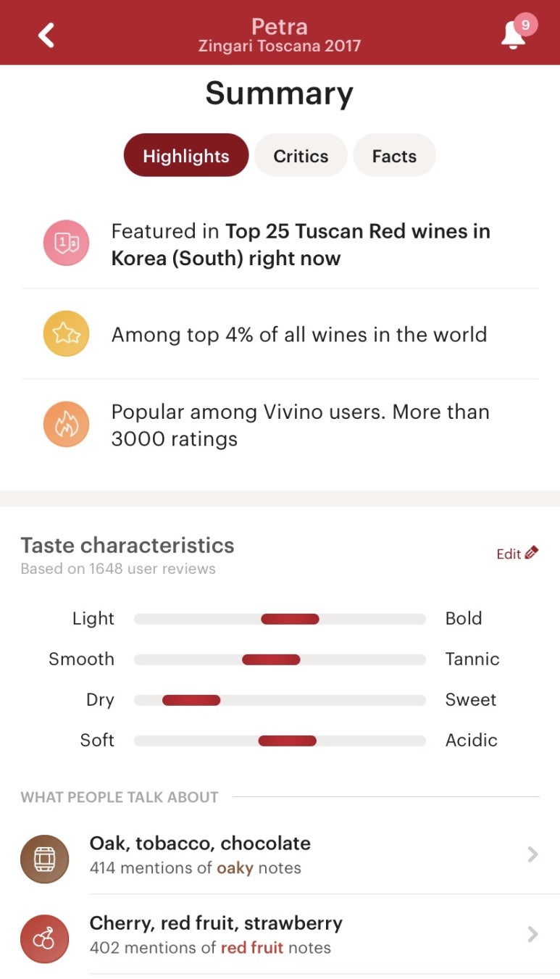The width and height of the screenshot is (560, 979).
Task: Expand Cherry, red fruit, strawberry chevron
Action: (532, 935)
